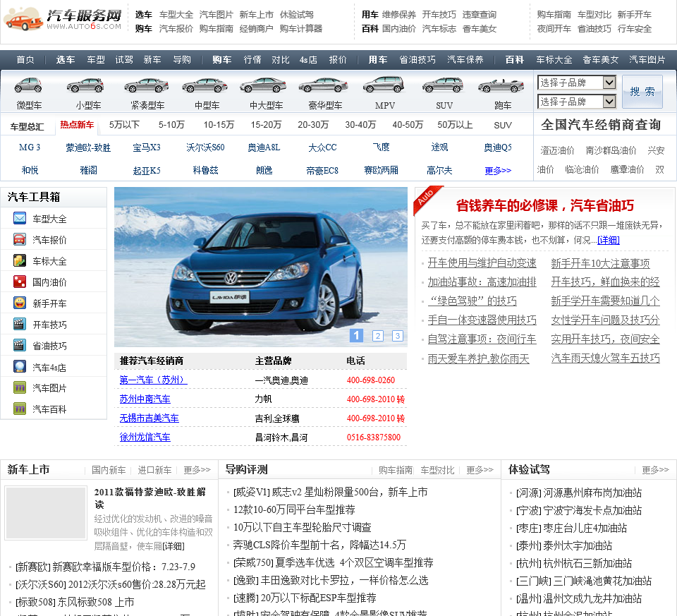
Task: Select the 中大型车 car type icon
Action: point(263,85)
